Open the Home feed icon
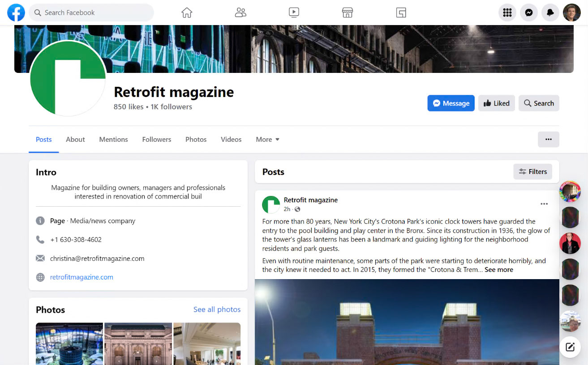Viewport: 588px width, 365px height. click(187, 13)
